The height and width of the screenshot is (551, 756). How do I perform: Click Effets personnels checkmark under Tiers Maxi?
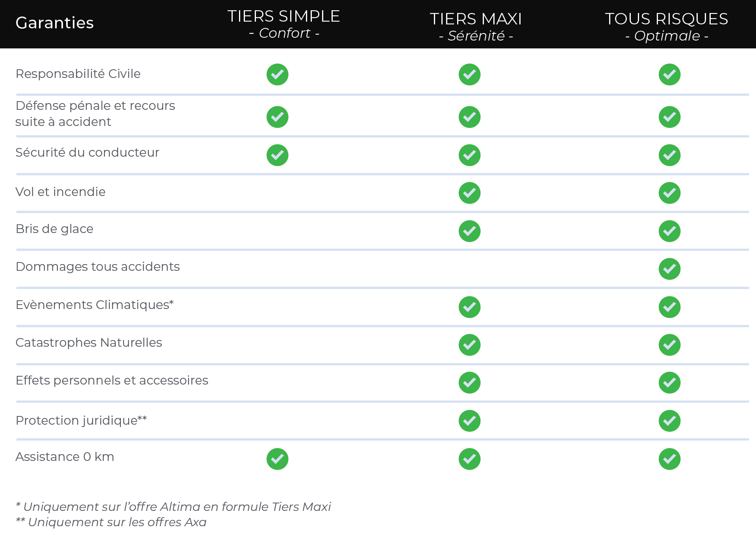coord(469,383)
